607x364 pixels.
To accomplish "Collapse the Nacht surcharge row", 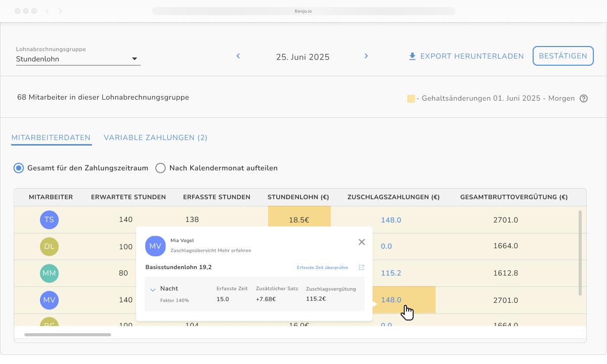I will tap(153, 290).
